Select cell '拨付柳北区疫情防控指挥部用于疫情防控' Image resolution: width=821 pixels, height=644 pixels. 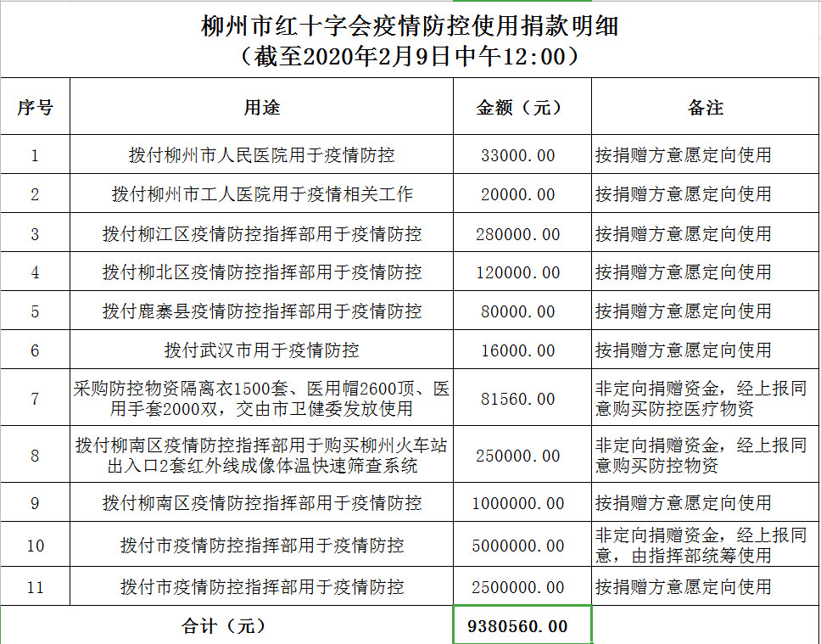pyautogui.click(x=262, y=272)
